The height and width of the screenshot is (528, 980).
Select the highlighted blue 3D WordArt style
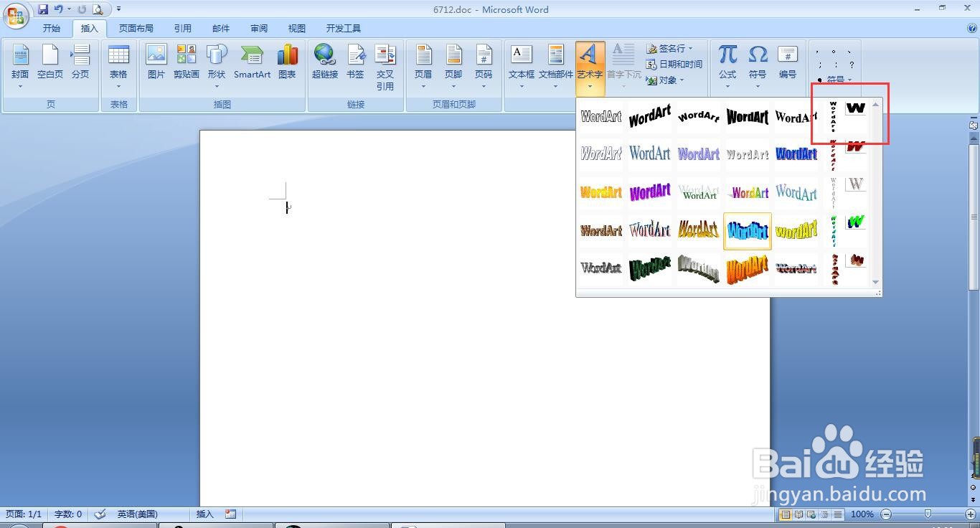[x=748, y=231]
